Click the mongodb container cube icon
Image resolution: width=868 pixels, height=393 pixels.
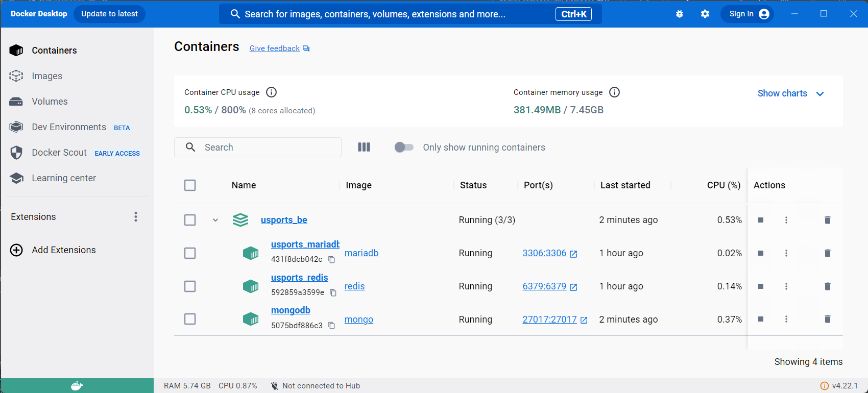point(251,319)
